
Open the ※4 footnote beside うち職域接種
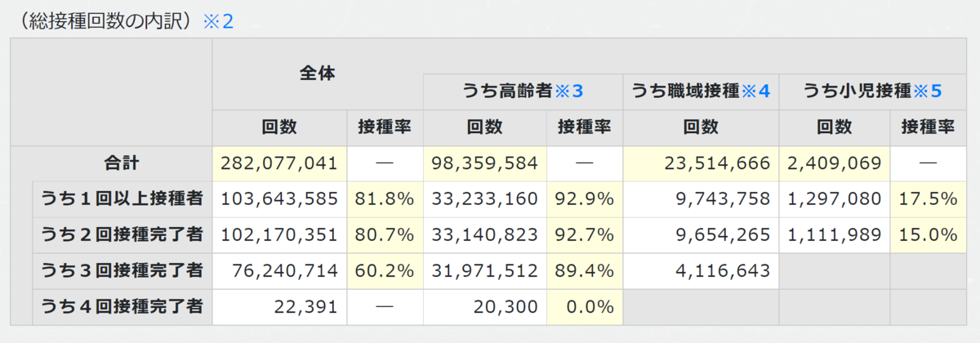tap(755, 91)
